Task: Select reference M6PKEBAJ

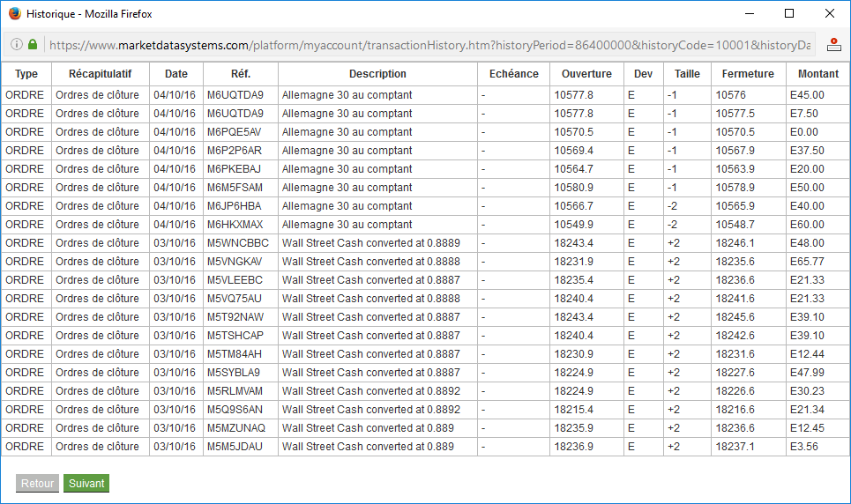Action: 234,168
